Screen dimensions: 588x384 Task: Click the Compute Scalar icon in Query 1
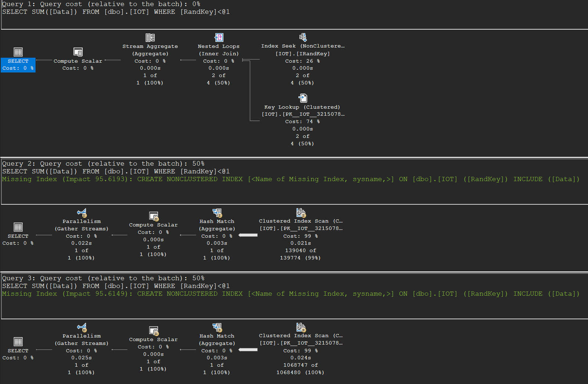pos(78,52)
